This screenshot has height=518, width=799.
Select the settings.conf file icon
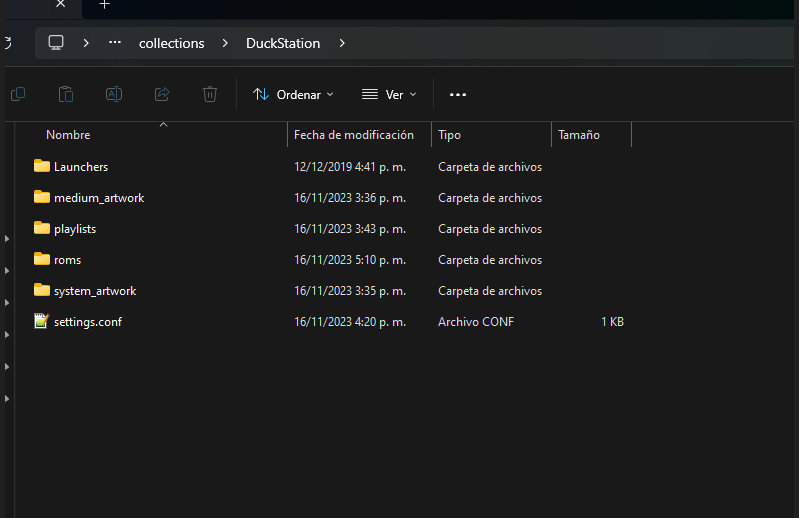point(41,321)
